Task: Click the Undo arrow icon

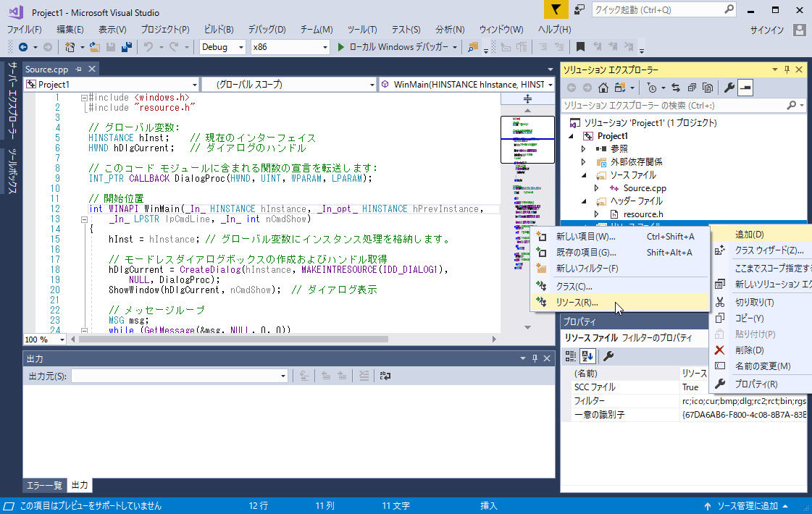Action: (148, 47)
